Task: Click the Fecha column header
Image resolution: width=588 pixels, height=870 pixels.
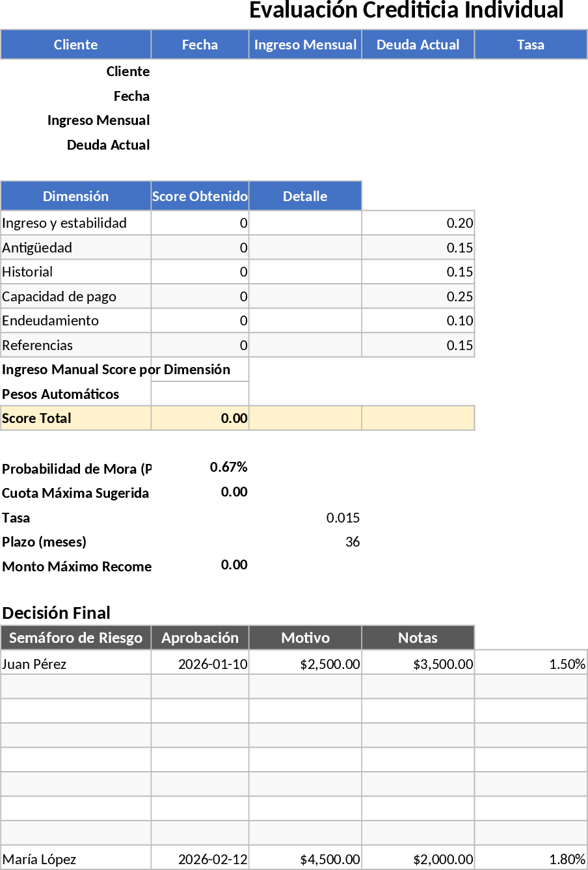Action: (200, 44)
